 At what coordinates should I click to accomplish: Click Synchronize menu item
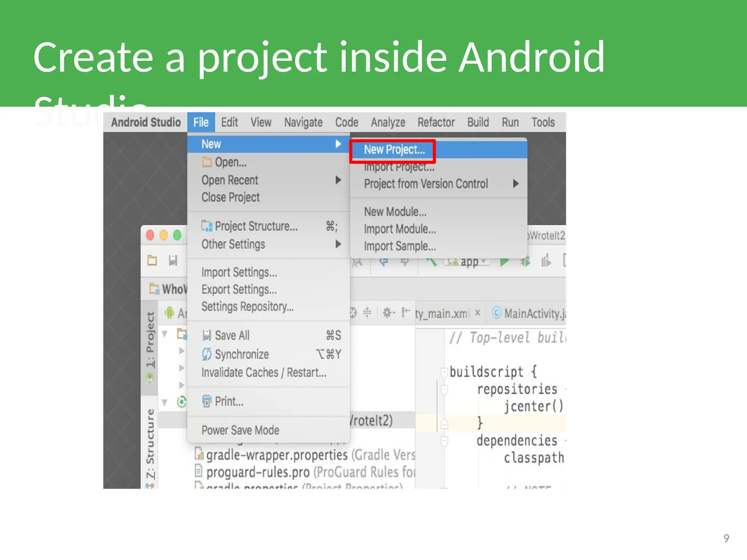268,354
